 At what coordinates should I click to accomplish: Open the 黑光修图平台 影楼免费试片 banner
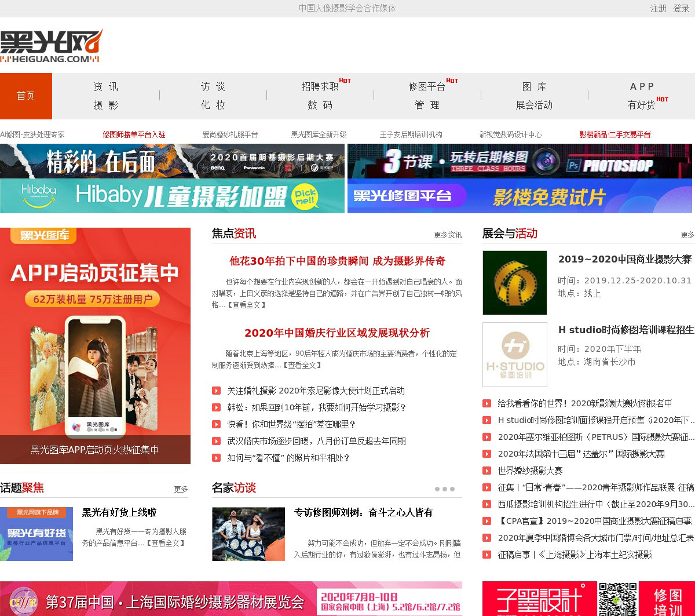(520, 196)
